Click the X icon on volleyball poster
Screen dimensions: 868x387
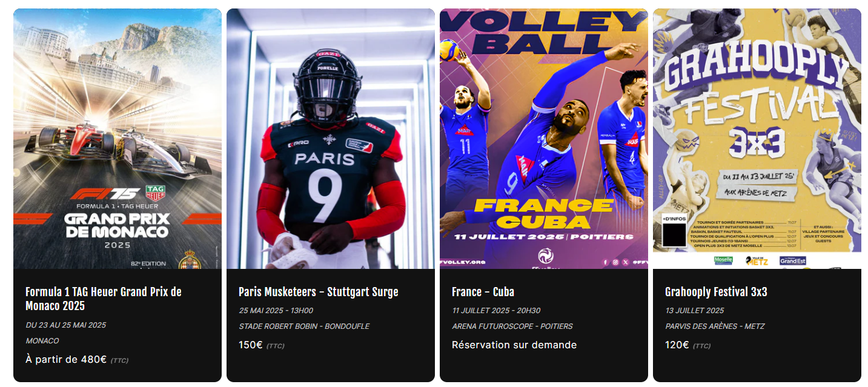pos(626,262)
